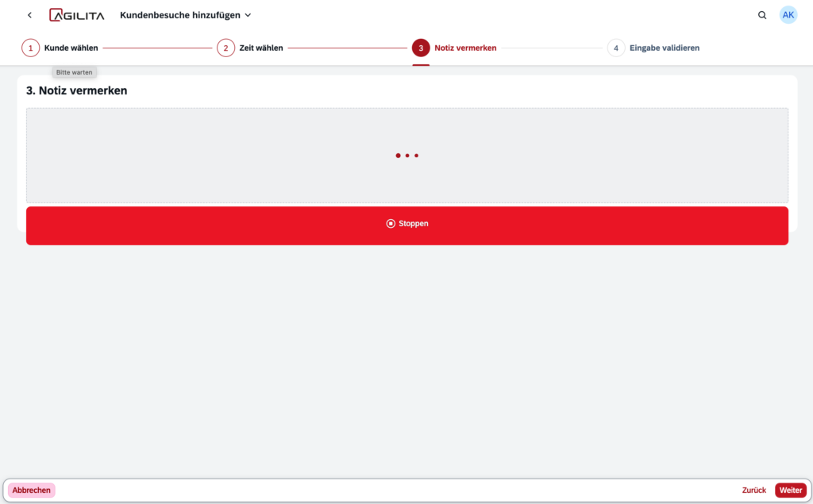Click the Abbrechen button
Screen dimensions: 813x504
(x=32, y=491)
